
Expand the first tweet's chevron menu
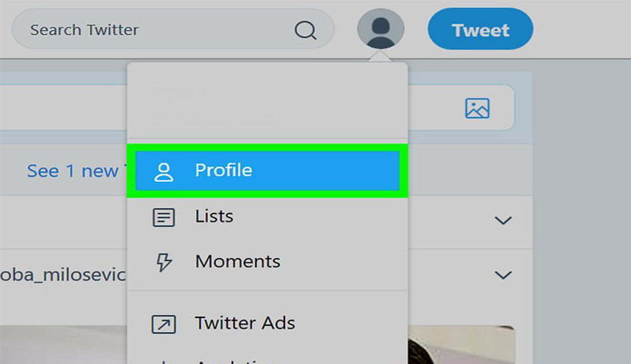tap(503, 221)
